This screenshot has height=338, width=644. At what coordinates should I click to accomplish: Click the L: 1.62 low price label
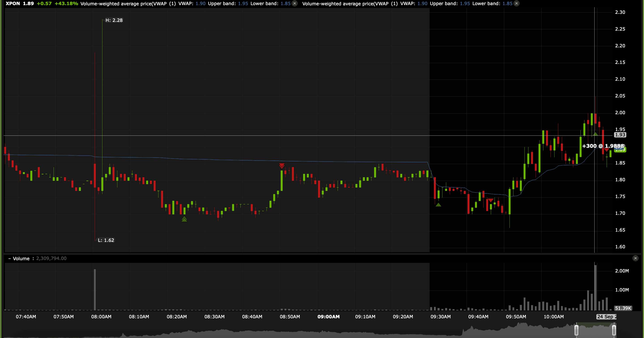tap(106, 240)
